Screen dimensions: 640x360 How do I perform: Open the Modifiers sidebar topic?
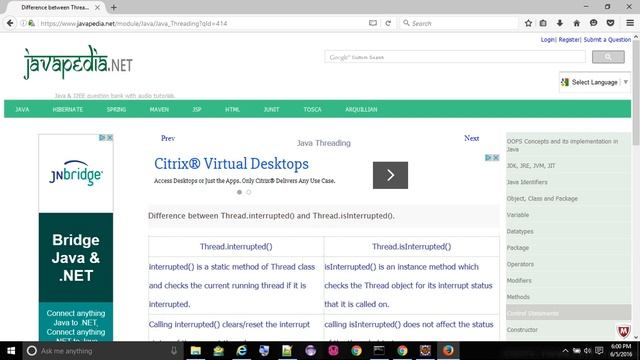pos(519,280)
